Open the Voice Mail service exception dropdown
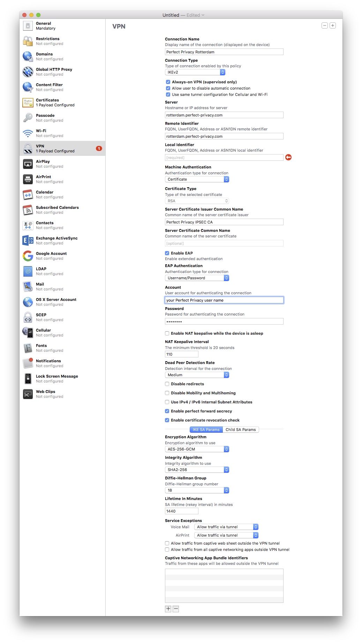Viewport: 362px width, 644px height. (226, 527)
